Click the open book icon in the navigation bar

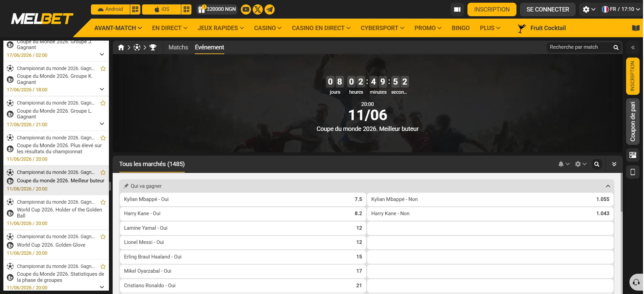(x=636, y=28)
